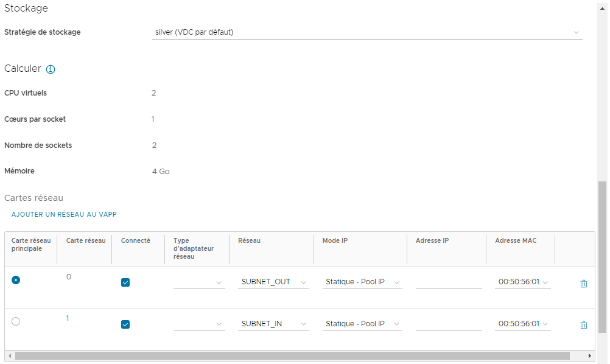The height and width of the screenshot is (364, 610).
Task: Click the info icon next to Calculer
Action: (51, 69)
